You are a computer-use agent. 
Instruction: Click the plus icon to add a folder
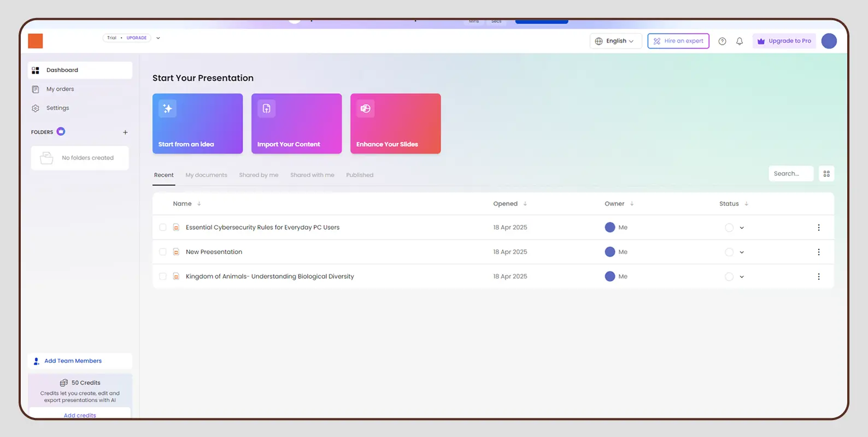(125, 132)
